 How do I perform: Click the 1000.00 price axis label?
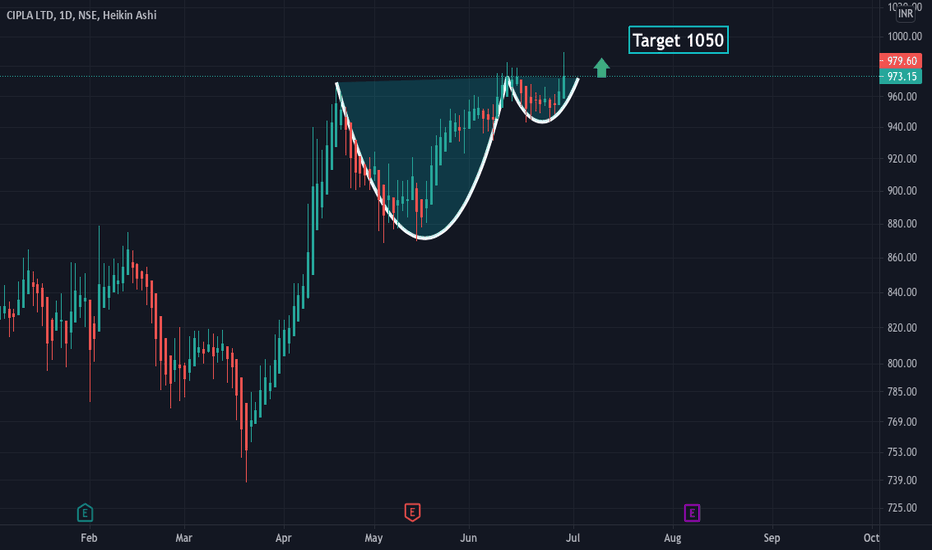[905, 36]
